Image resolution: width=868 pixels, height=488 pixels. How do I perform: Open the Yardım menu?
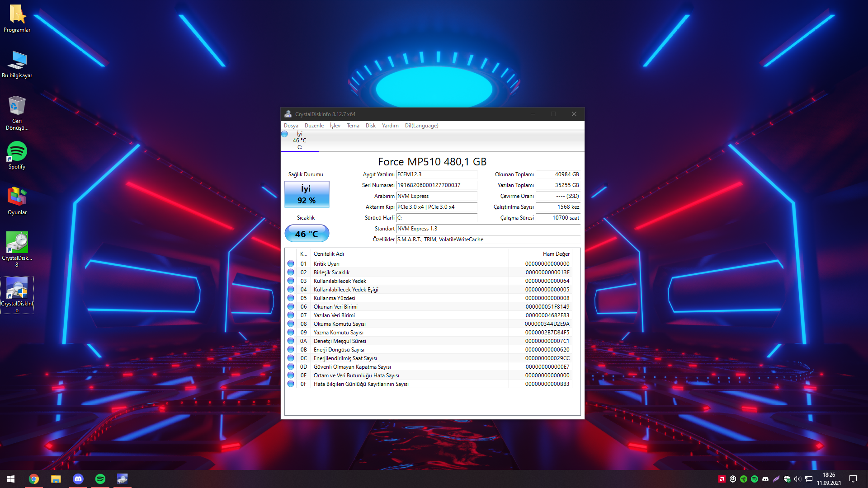click(x=390, y=126)
